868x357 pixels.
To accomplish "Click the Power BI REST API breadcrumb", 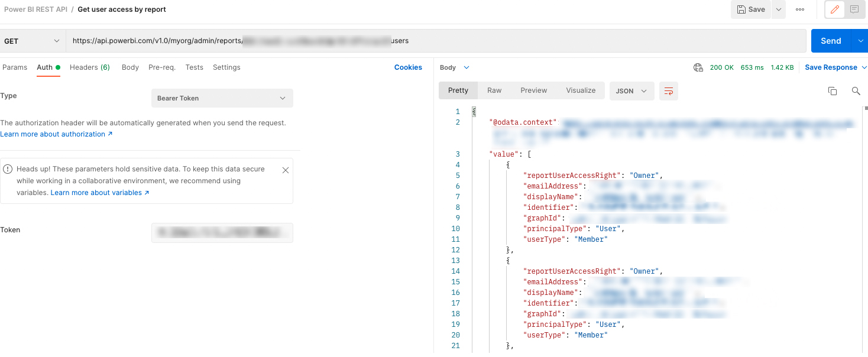I will [x=35, y=9].
